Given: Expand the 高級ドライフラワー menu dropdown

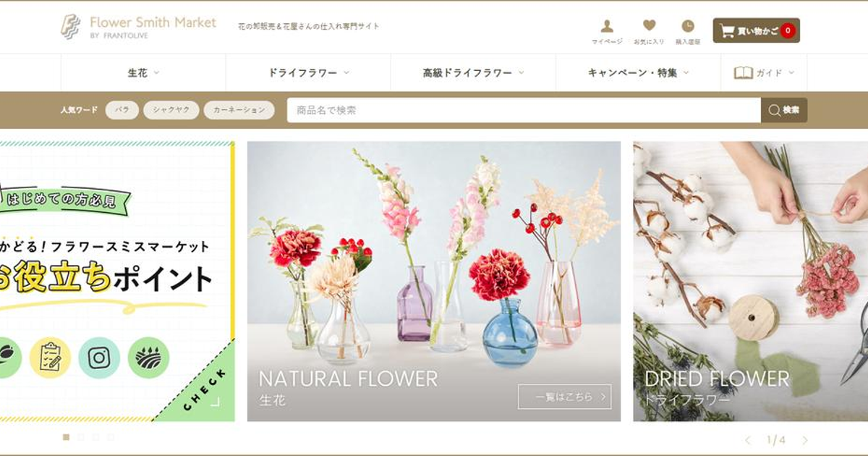Looking at the screenshot, I should [x=473, y=73].
